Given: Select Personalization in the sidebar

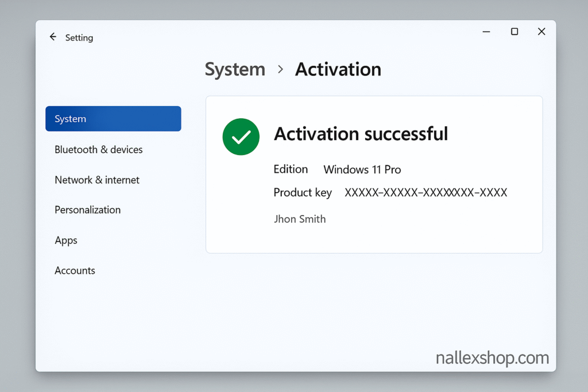Looking at the screenshot, I should coord(87,210).
